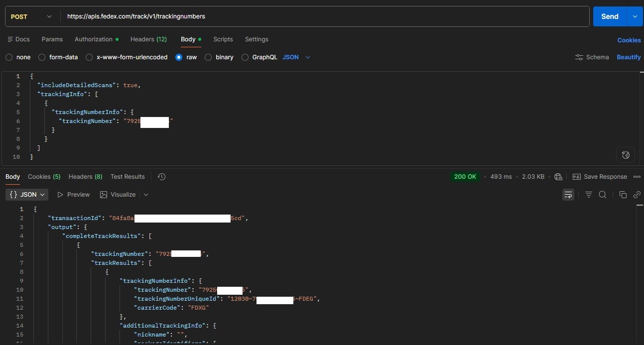644x345 pixels.
Task: Click the Schema button
Action: point(592,57)
